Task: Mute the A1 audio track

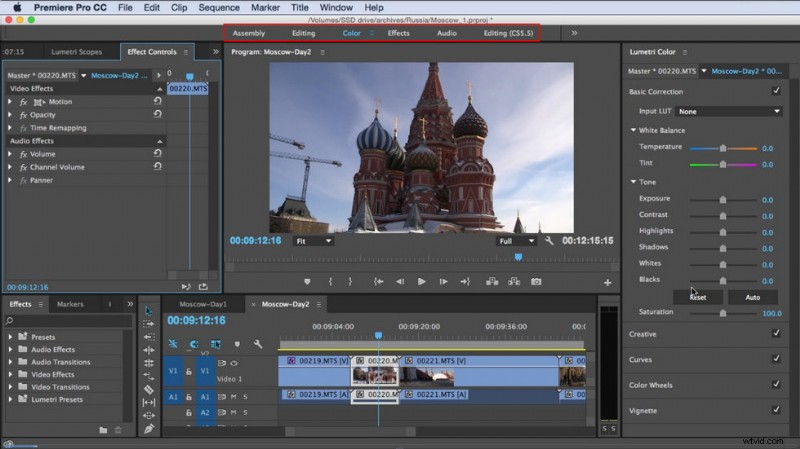Action: coord(234,396)
